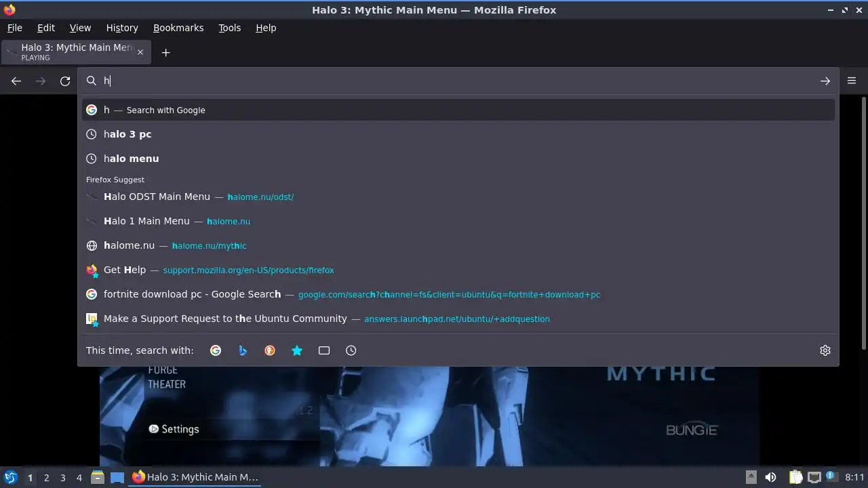Viewport: 868px width, 488px height.
Task: Switch to virtual desktop 2
Action: point(46,478)
